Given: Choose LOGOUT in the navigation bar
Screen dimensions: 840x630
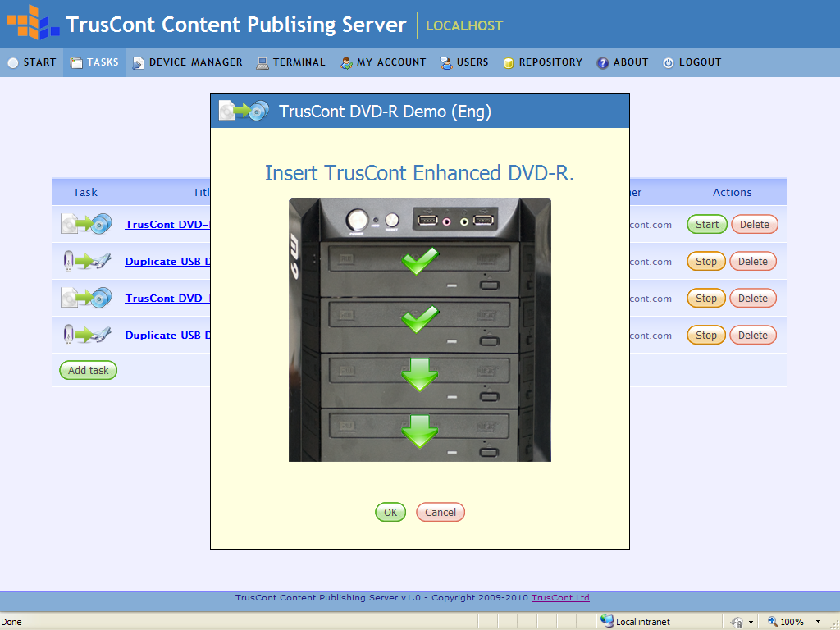Looking at the screenshot, I should pyautogui.click(x=692, y=62).
